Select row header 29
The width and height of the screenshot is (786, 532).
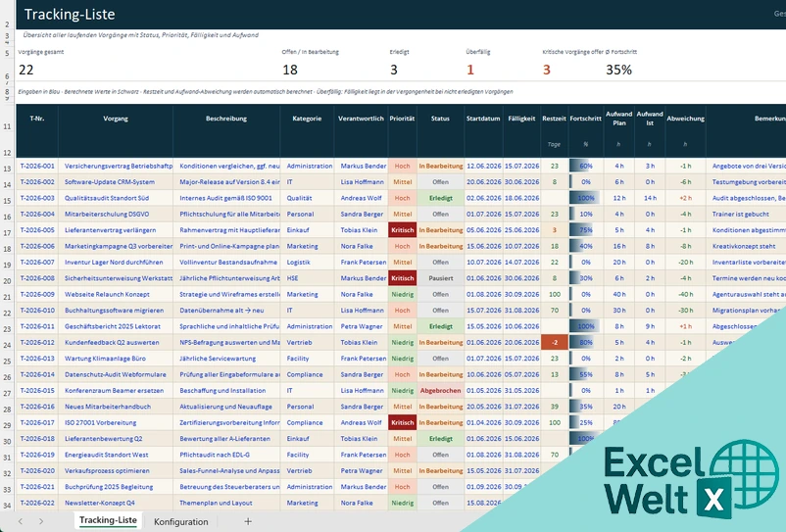point(8,425)
